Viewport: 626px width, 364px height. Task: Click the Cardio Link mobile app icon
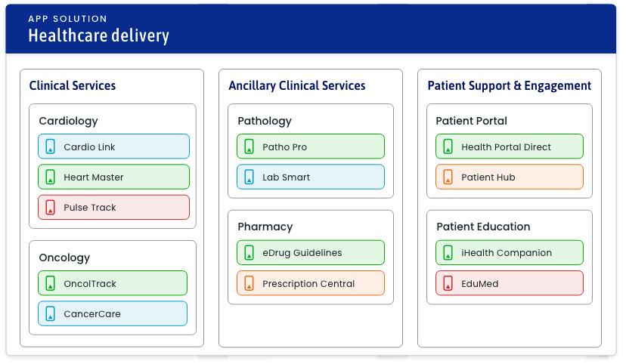point(51,147)
